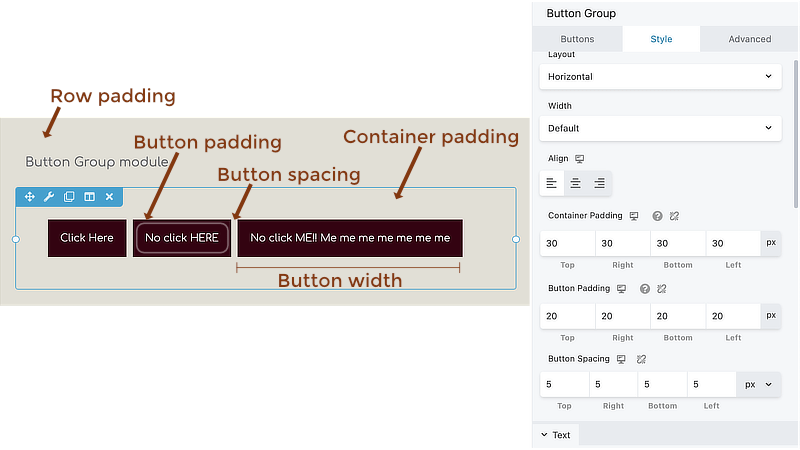This screenshot has width=800, height=450.
Task: Edit Button Spacing Top field
Action: tap(564, 385)
